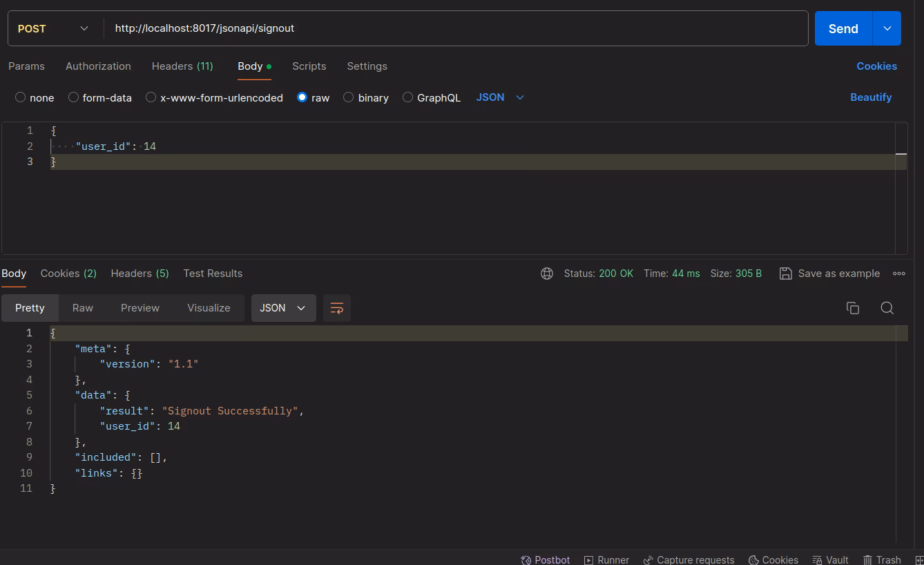Open the request body JSON format dropdown
This screenshot has width=924, height=565.
[x=500, y=97]
